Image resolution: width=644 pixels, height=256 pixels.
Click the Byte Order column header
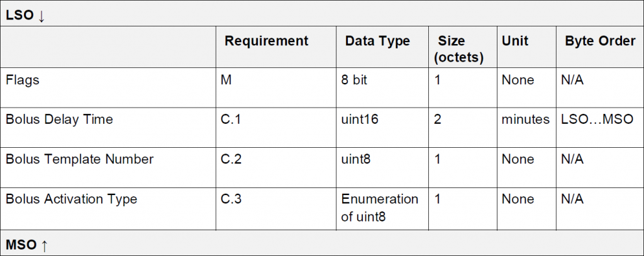[x=600, y=41]
